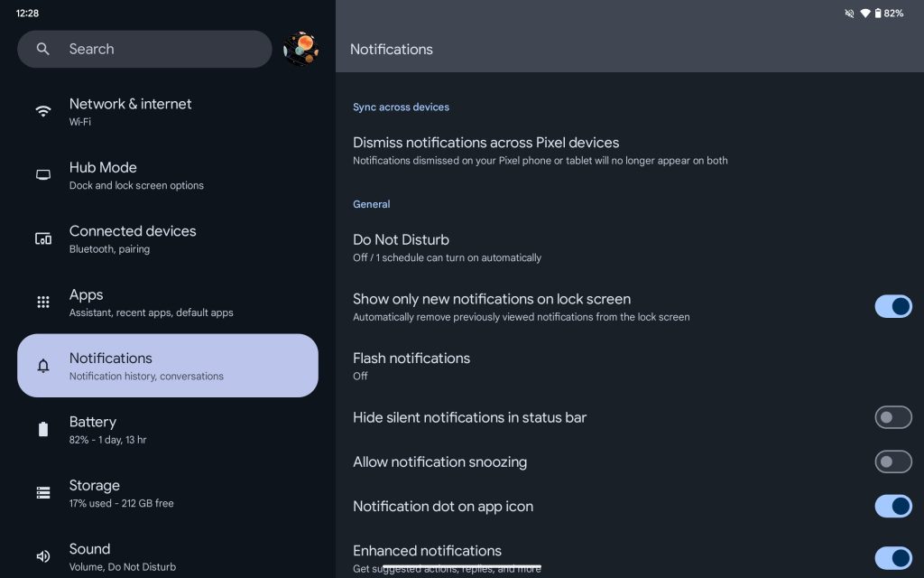
Task: Select the Wi-Fi icon beside Network & internet
Action: point(42,111)
